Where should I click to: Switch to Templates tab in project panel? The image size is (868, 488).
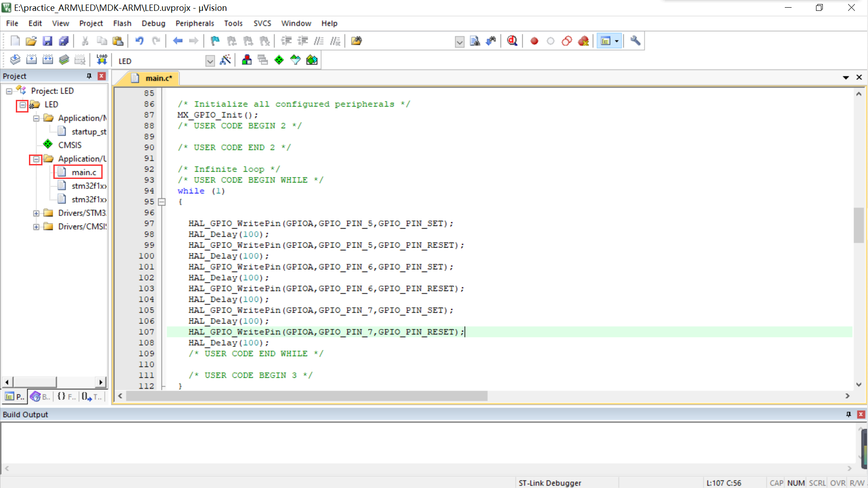(92, 397)
